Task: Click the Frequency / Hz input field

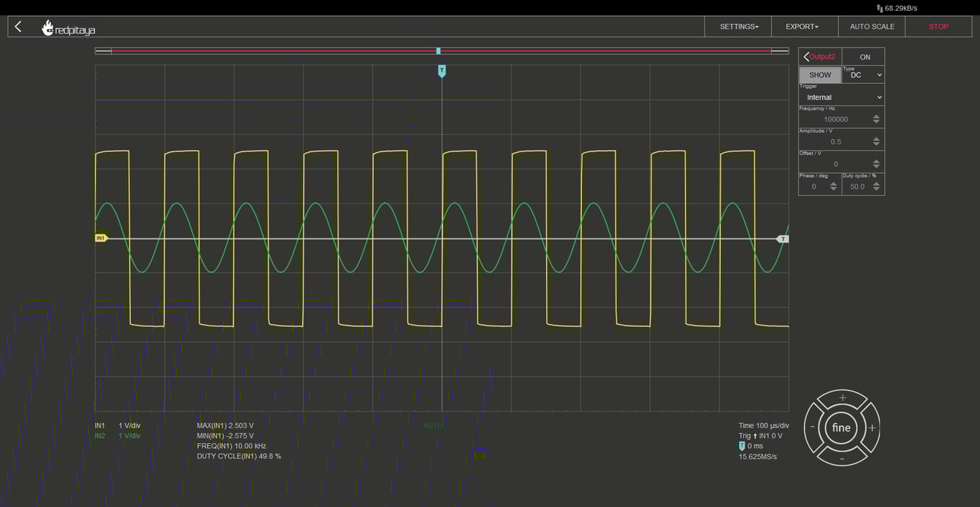Action: tap(835, 119)
